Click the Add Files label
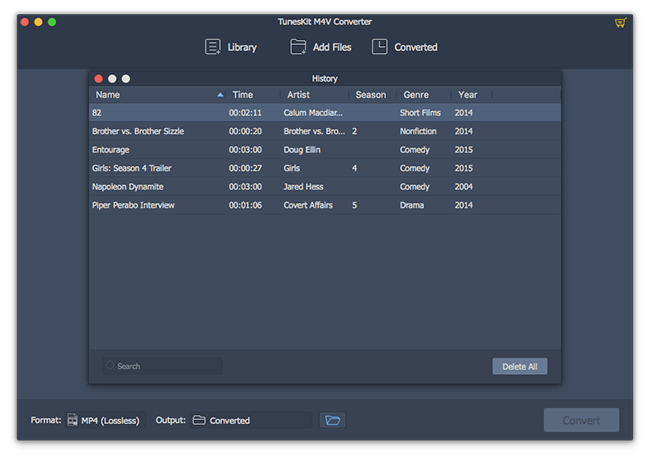 (332, 47)
